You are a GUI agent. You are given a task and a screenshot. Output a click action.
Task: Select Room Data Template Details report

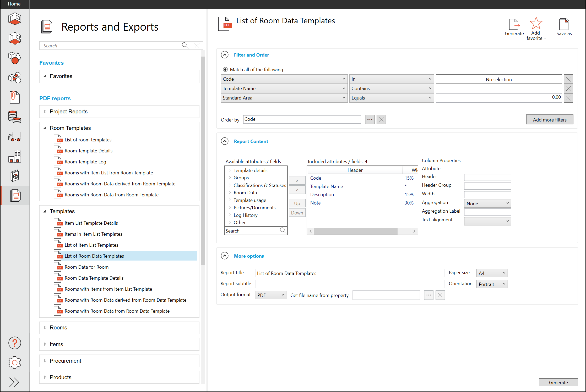(x=94, y=278)
